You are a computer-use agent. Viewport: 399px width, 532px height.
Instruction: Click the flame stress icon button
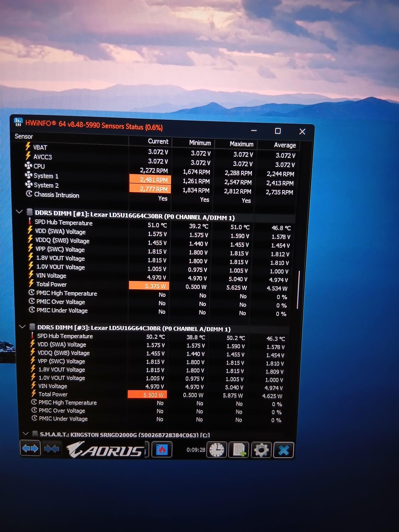point(162,449)
